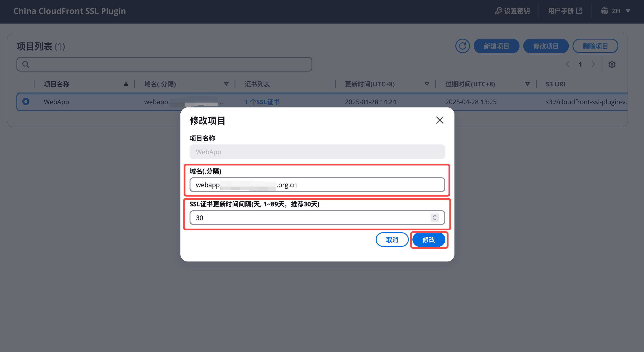Click the S3 URI column header

pos(555,84)
